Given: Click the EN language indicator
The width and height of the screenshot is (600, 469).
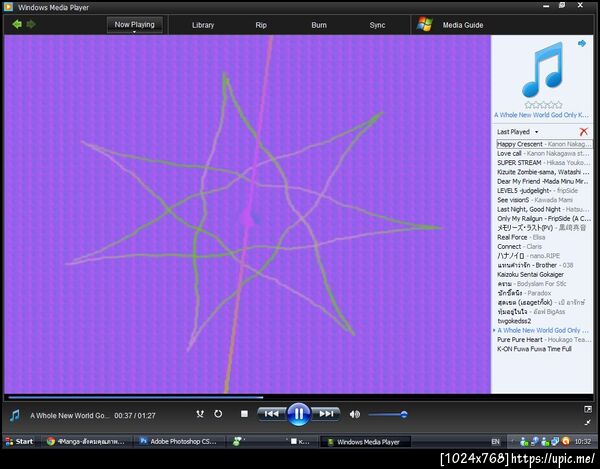Looking at the screenshot, I should pos(496,442).
